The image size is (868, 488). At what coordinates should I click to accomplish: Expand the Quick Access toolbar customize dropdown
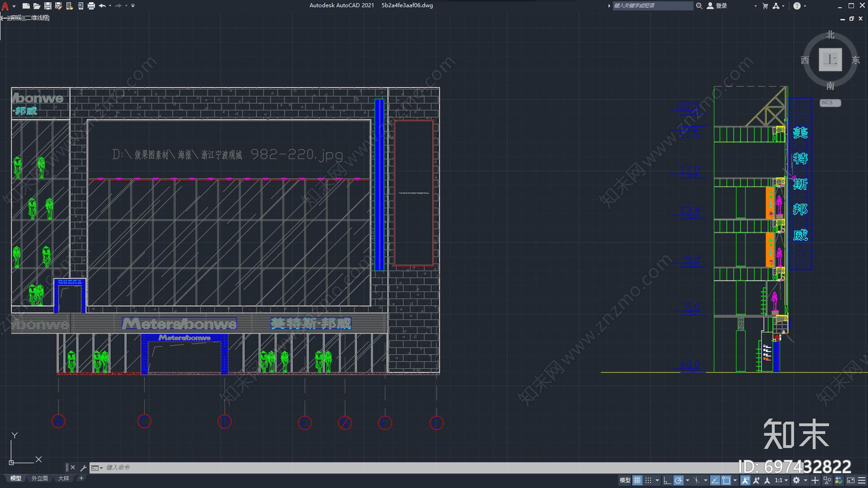[133, 6]
